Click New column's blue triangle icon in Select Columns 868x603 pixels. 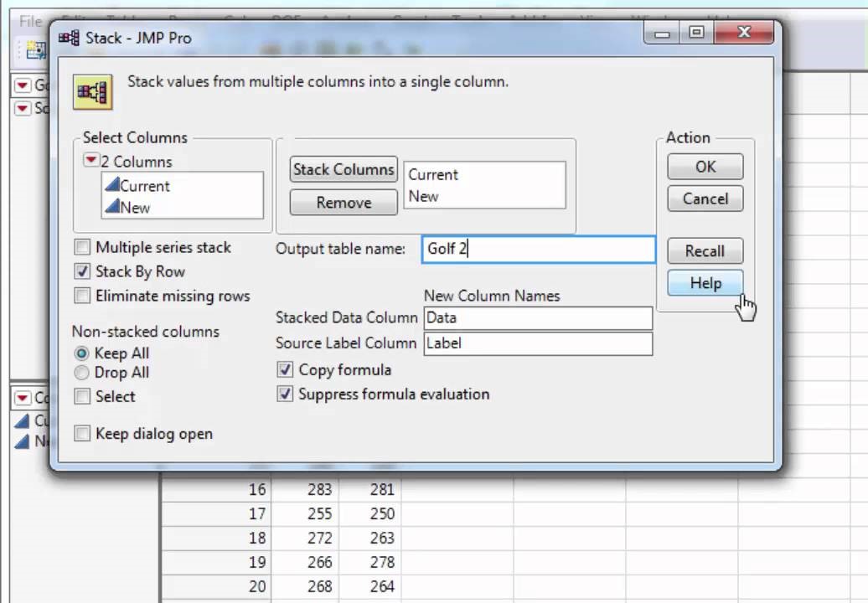112,206
